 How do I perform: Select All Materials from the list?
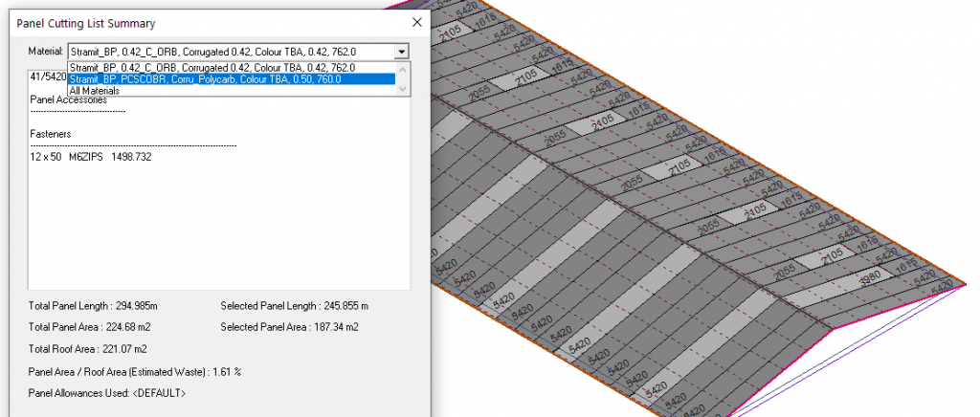click(x=95, y=91)
